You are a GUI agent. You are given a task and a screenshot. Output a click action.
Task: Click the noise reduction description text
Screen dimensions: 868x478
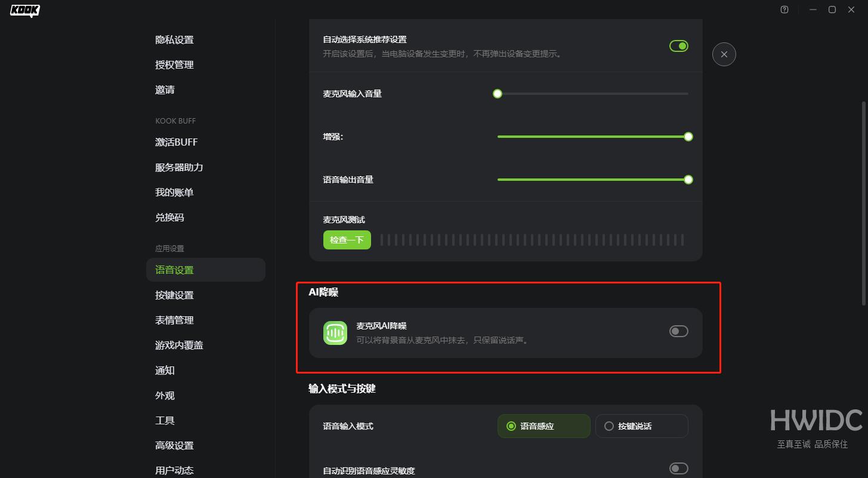pos(444,340)
